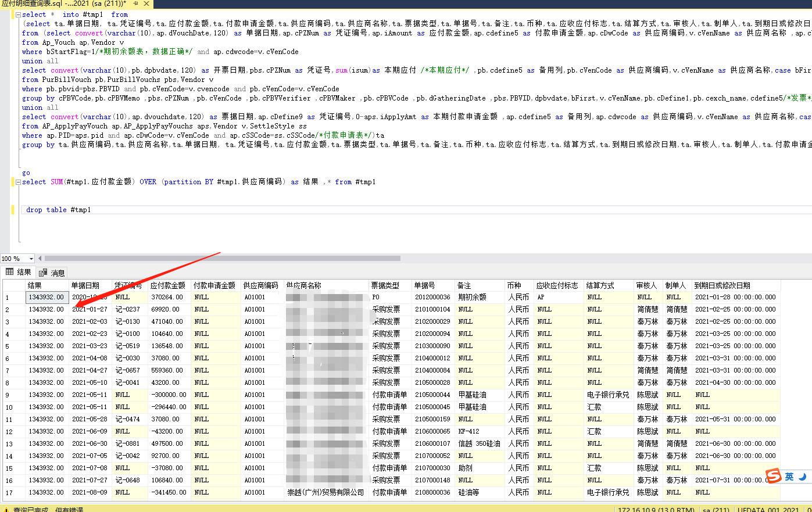Pin the 应付明细查询表.sql document tab
The width and height of the screenshot is (812, 512).
pyautogui.click(x=136, y=3)
